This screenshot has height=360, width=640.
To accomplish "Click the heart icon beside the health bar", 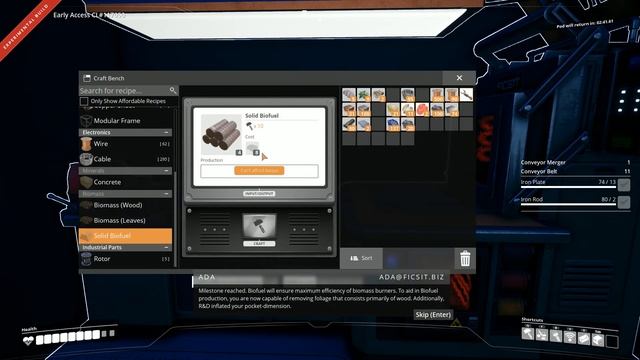I will [28, 340].
